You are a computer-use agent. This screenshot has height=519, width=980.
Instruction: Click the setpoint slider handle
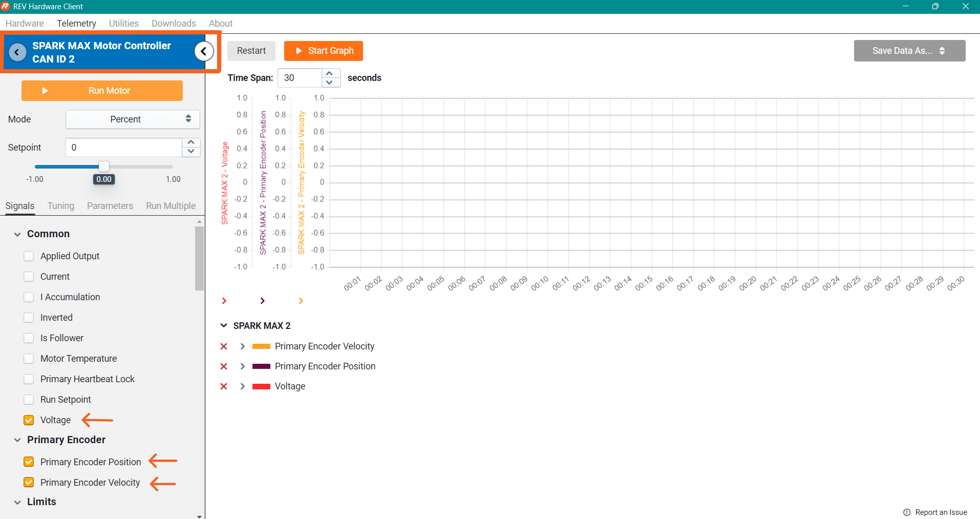click(x=104, y=167)
